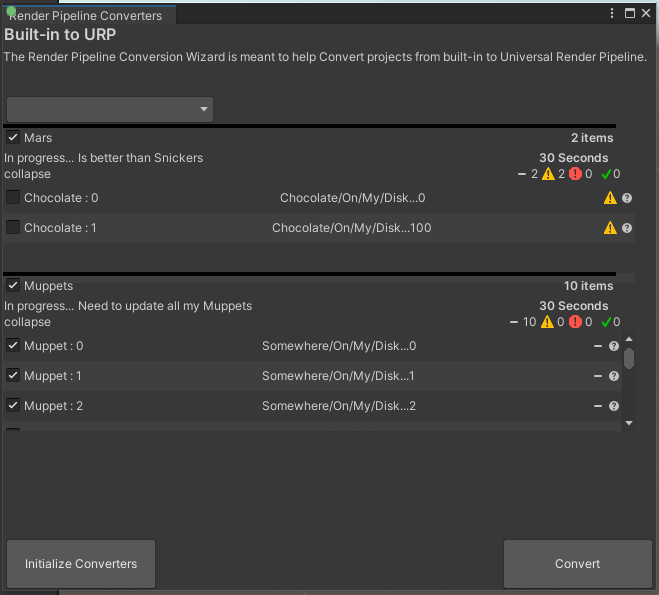The height and width of the screenshot is (595, 659).
Task: Open the empty converter type dropdown
Action: tap(110, 109)
